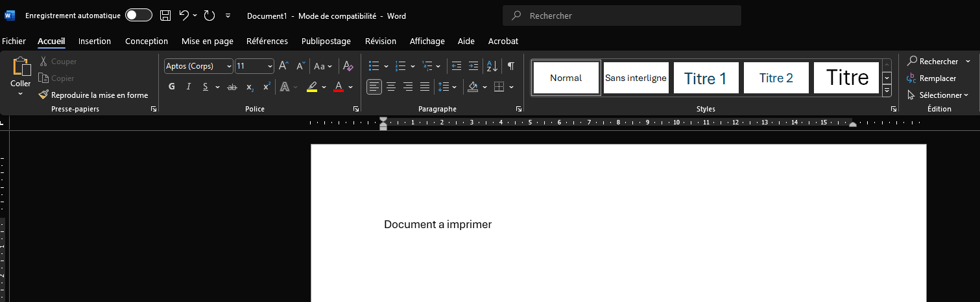Click the line spacing icon
The height and width of the screenshot is (302, 980).
point(444,87)
